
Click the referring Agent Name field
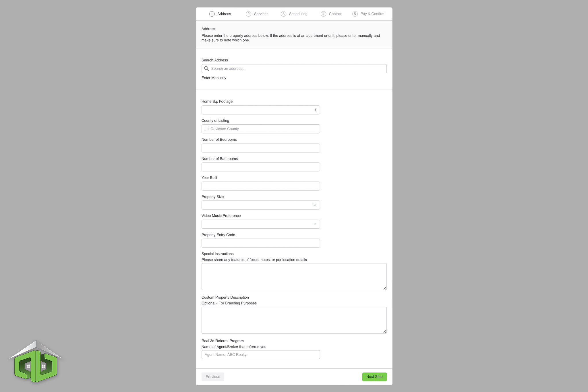[x=261, y=355]
